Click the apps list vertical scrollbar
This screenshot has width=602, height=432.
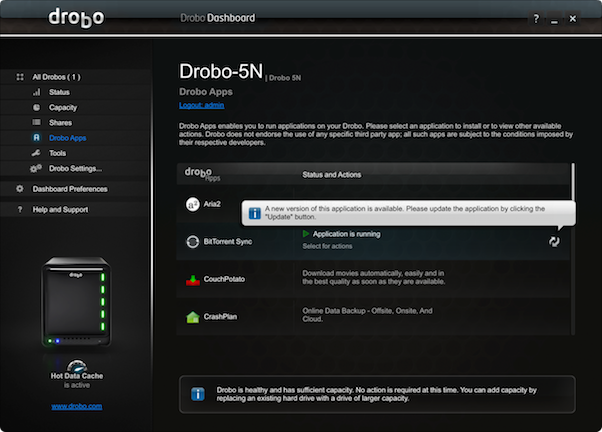(x=573, y=249)
